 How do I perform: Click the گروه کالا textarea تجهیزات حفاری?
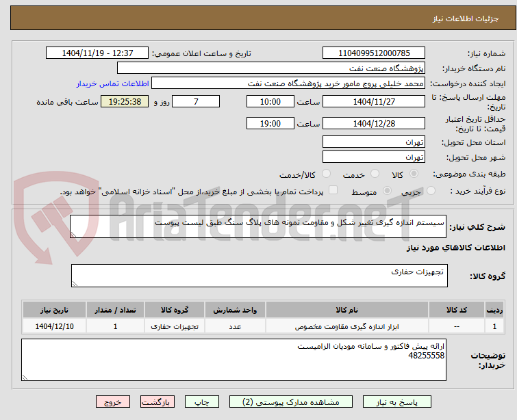point(259,276)
